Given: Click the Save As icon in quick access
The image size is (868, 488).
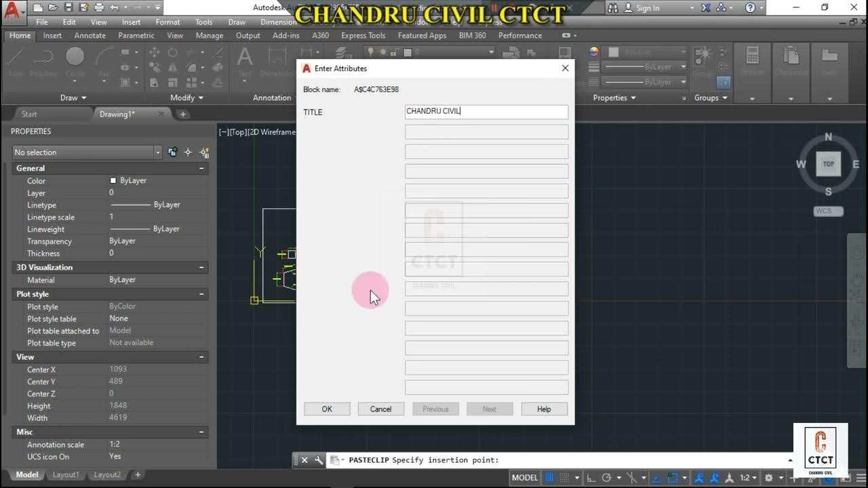Looking at the screenshot, I should coord(83,8).
